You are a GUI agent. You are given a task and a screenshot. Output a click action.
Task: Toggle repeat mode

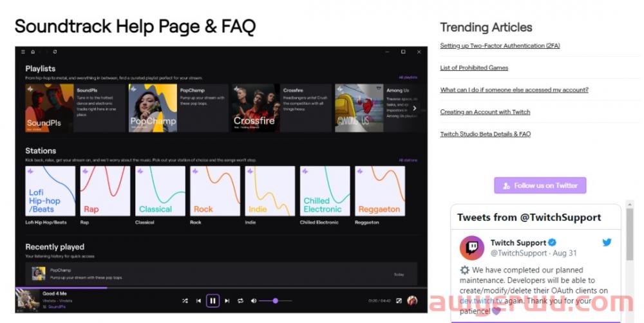[240, 301]
